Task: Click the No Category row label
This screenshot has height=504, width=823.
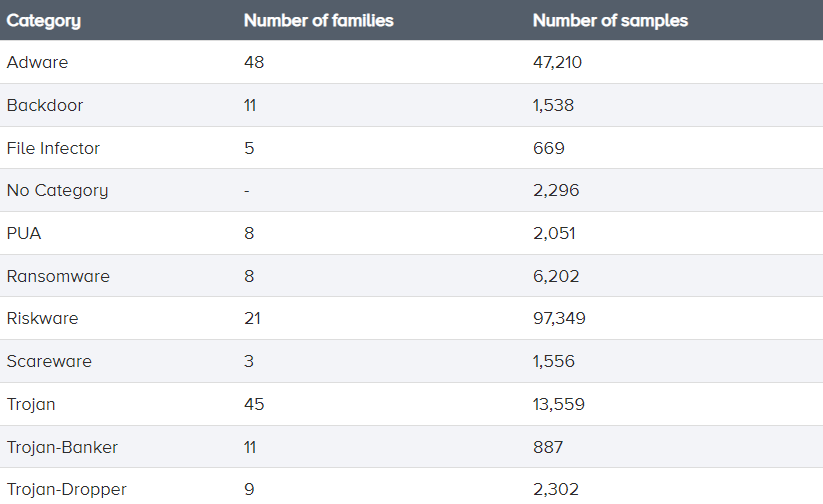Action: pos(57,190)
